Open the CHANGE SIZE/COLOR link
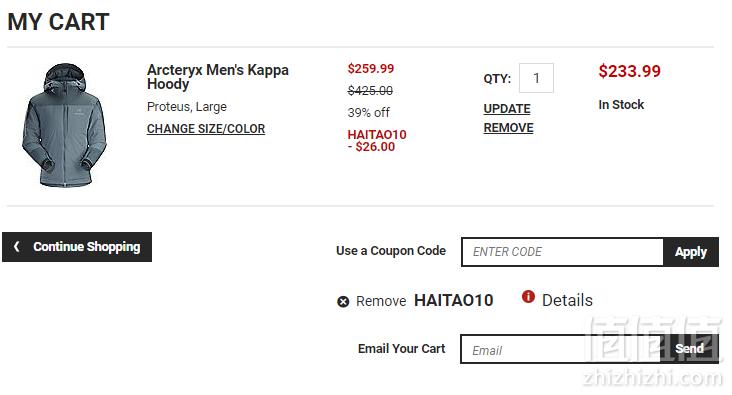This screenshot has width=732, height=395. point(206,129)
